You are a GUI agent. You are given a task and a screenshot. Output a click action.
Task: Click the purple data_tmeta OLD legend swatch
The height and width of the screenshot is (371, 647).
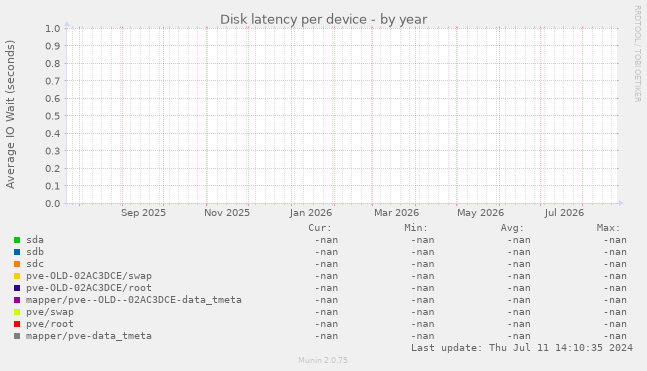click(x=17, y=300)
